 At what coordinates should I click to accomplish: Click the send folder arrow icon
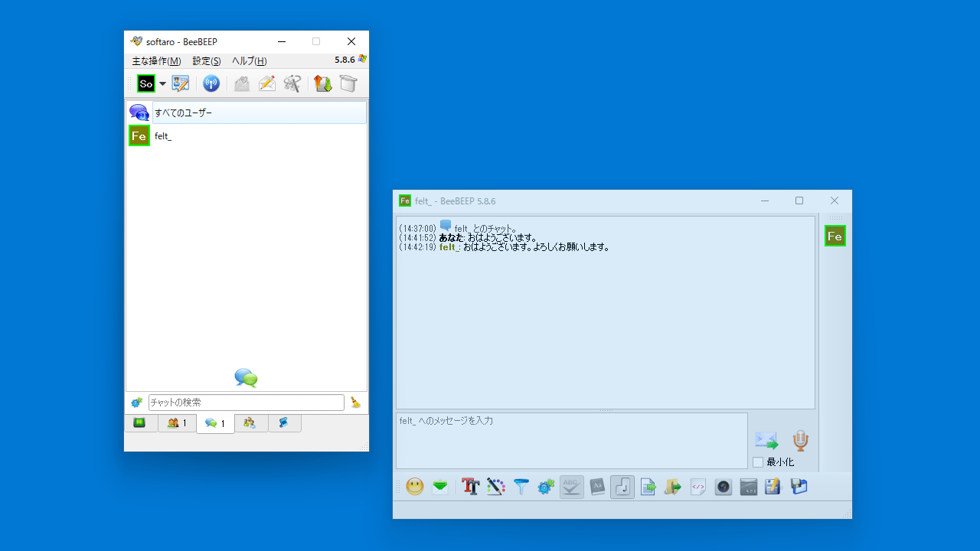click(x=673, y=487)
